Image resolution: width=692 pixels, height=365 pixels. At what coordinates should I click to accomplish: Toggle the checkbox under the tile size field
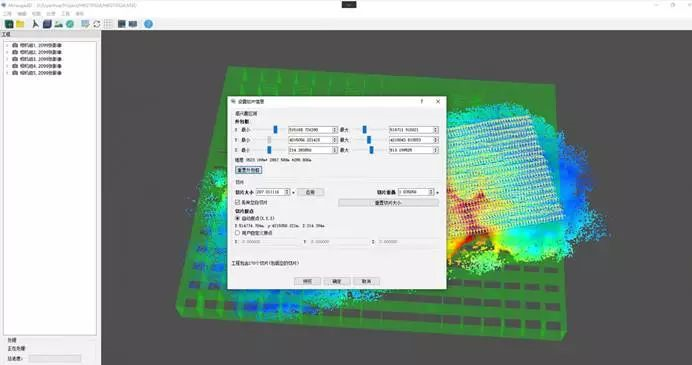click(x=238, y=202)
